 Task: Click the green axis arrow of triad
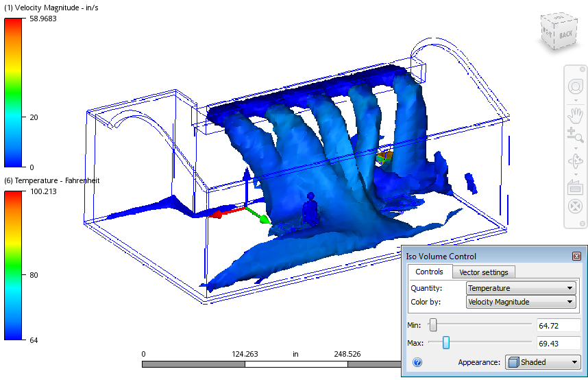coord(259,215)
